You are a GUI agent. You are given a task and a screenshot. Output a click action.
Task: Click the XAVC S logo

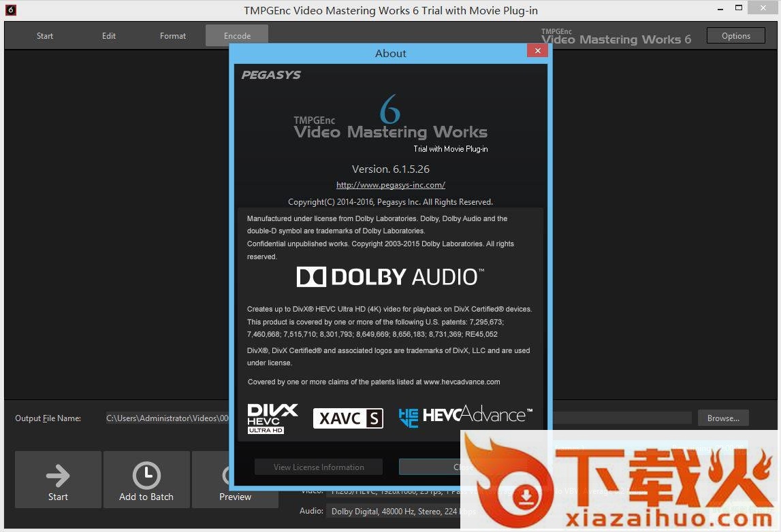coord(348,418)
